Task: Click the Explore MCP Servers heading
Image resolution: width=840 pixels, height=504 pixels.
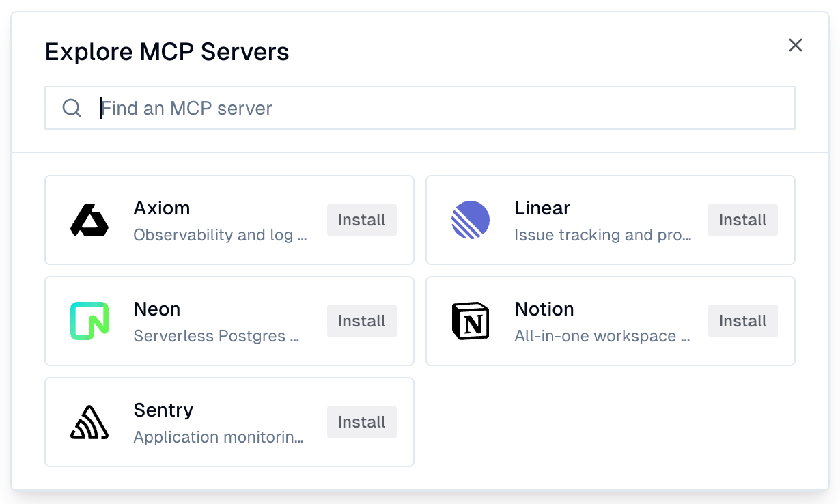Action: (167, 51)
